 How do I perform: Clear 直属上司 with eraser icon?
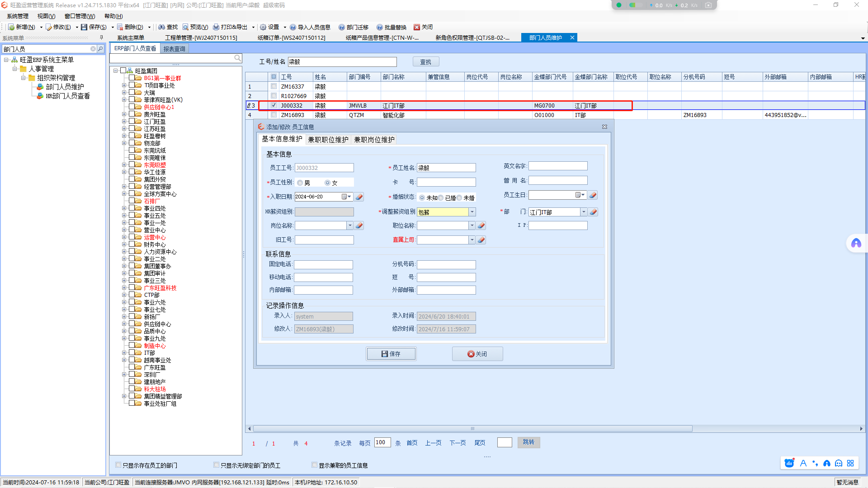point(481,240)
